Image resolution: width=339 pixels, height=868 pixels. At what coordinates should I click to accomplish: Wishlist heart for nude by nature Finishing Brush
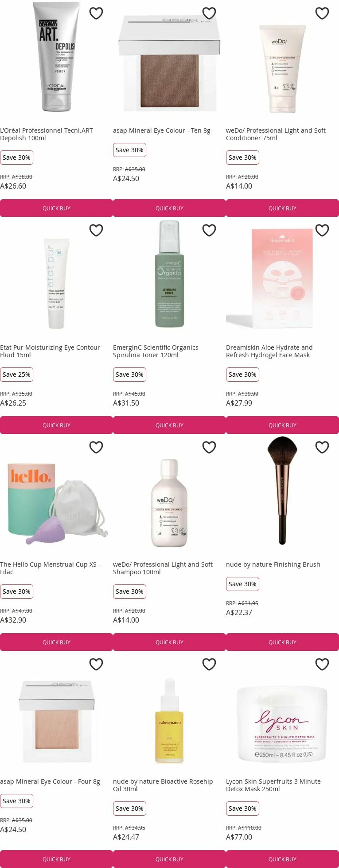click(322, 448)
